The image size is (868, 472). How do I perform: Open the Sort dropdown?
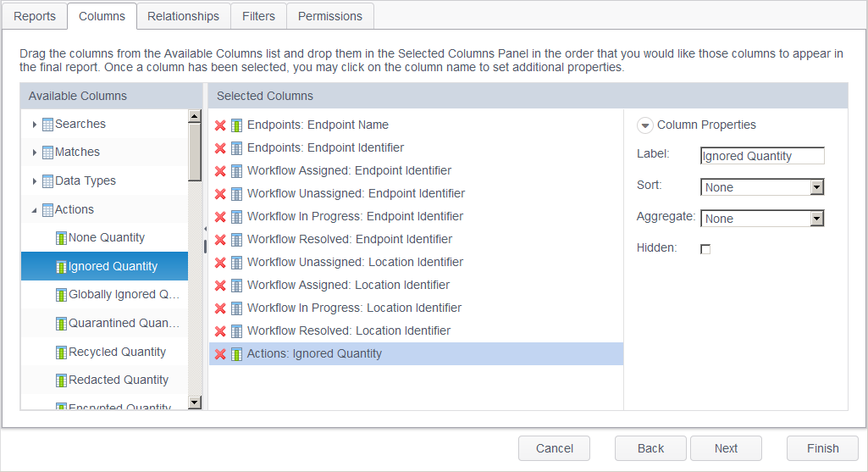(x=816, y=187)
